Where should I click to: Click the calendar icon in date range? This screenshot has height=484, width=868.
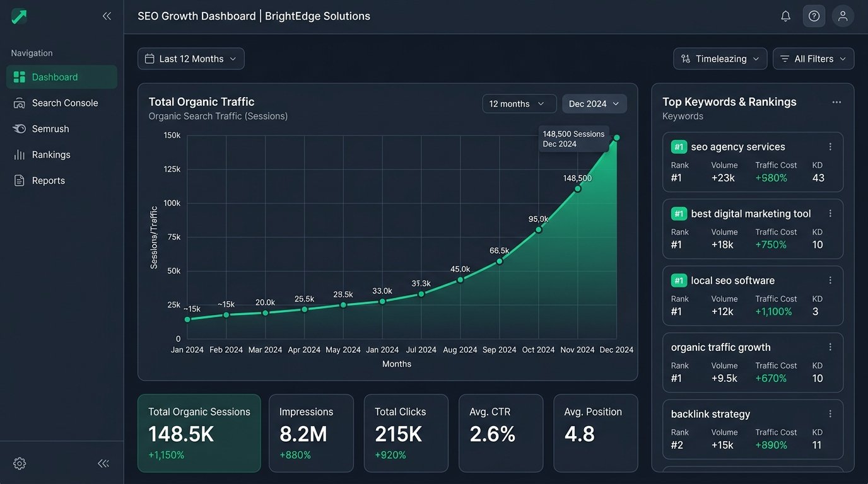coord(150,59)
